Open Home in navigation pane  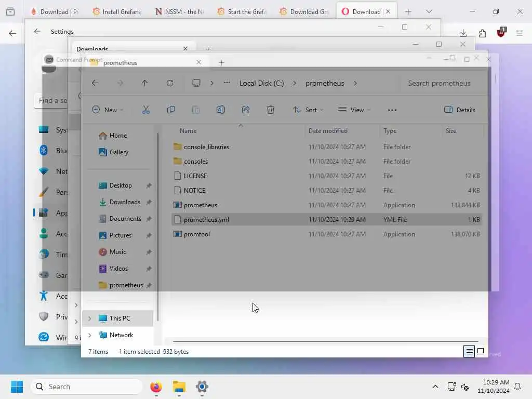coord(118,136)
